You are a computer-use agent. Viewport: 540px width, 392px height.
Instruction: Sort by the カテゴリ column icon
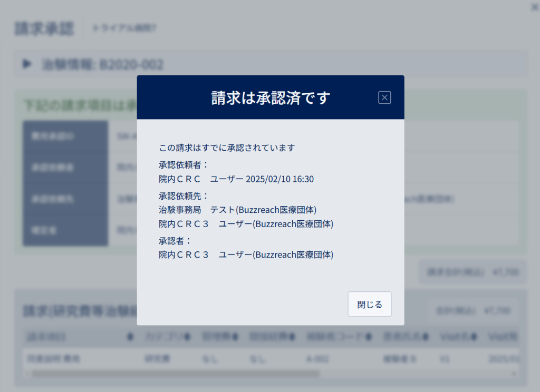[187, 337]
